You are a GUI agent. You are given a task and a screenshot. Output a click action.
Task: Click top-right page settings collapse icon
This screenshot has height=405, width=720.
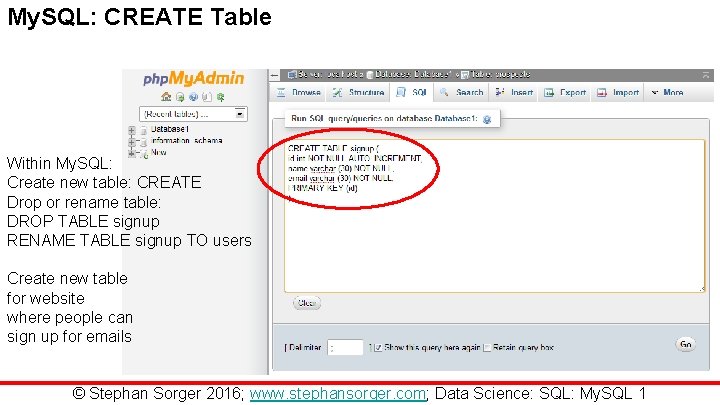706,75
